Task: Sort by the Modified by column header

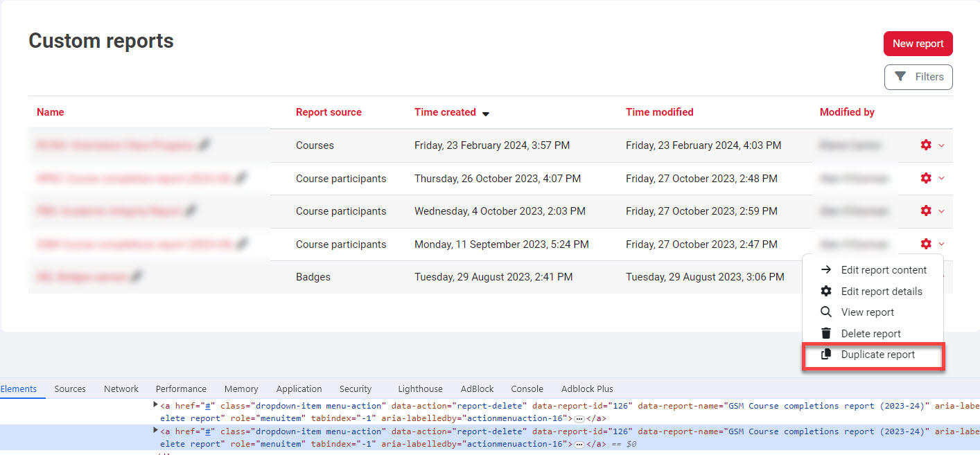Action: (847, 112)
